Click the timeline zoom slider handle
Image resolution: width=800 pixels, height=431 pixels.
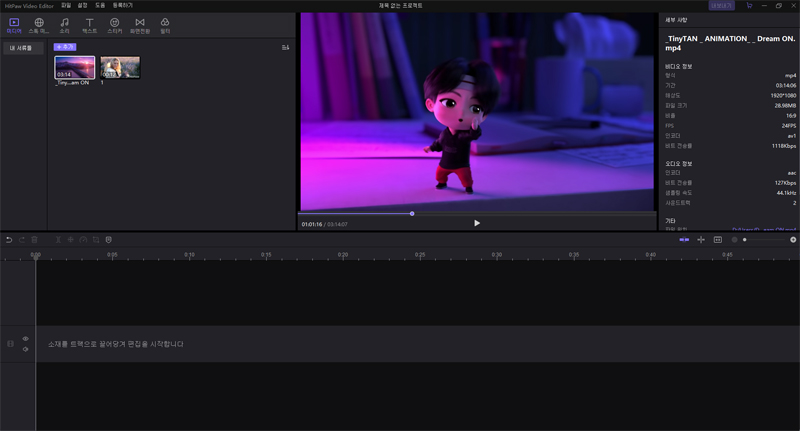point(744,240)
